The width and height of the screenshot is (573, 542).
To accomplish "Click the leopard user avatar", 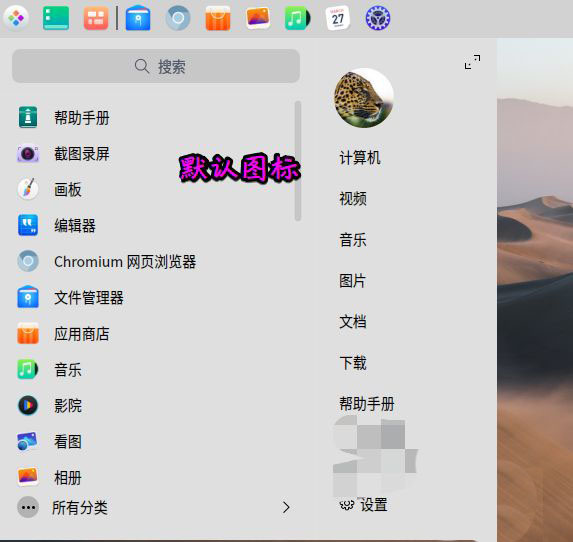I will 364,98.
